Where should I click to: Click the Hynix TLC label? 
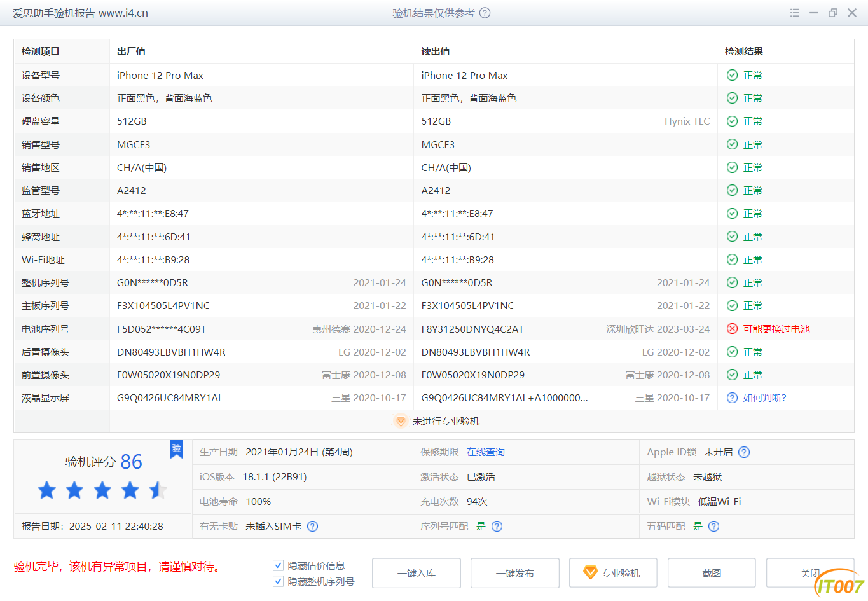click(687, 121)
